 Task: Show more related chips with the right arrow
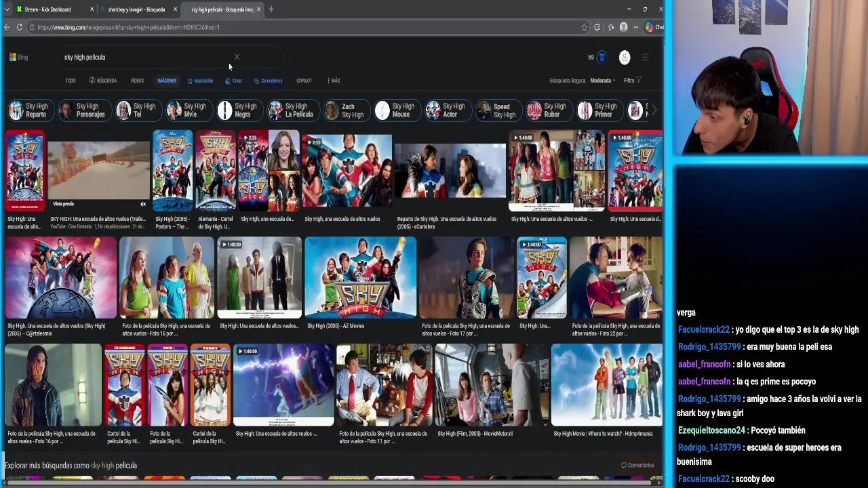click(x=654, y=110)
